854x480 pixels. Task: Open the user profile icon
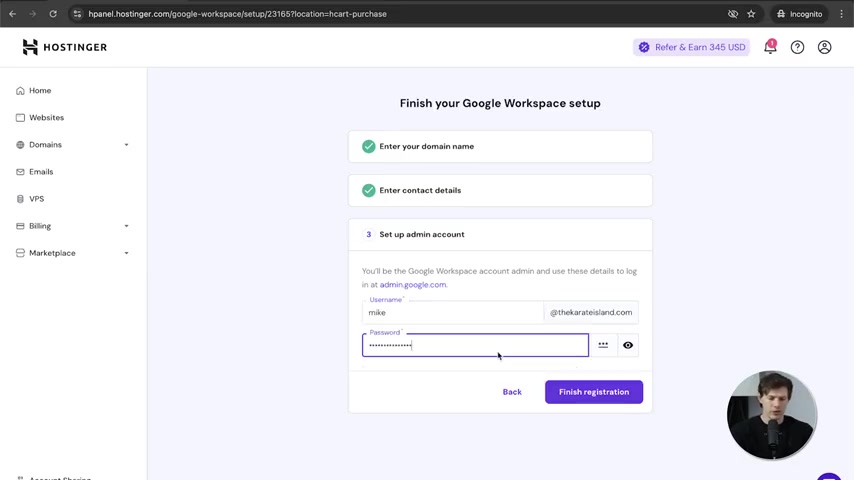825,47
